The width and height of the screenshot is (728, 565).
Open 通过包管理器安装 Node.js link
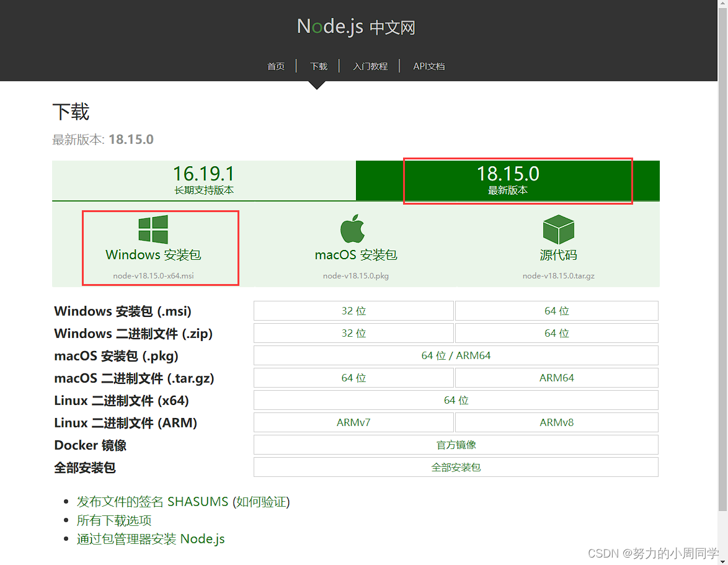click(x=151, y=538)
